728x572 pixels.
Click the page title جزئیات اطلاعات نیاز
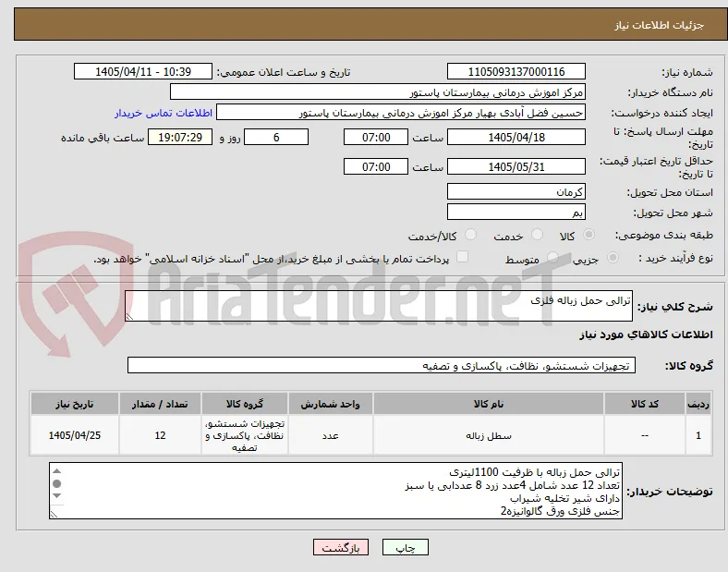(660, 25)
